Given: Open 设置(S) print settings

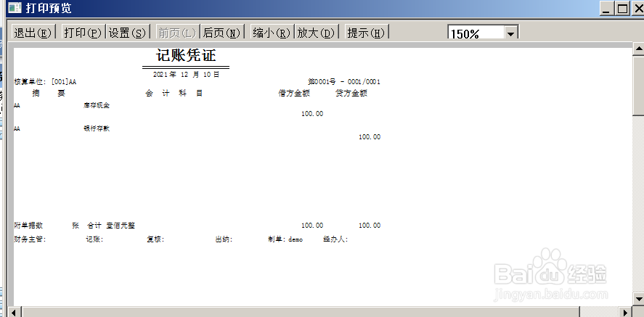Looking at the screenshot, I should pos(127,33).
